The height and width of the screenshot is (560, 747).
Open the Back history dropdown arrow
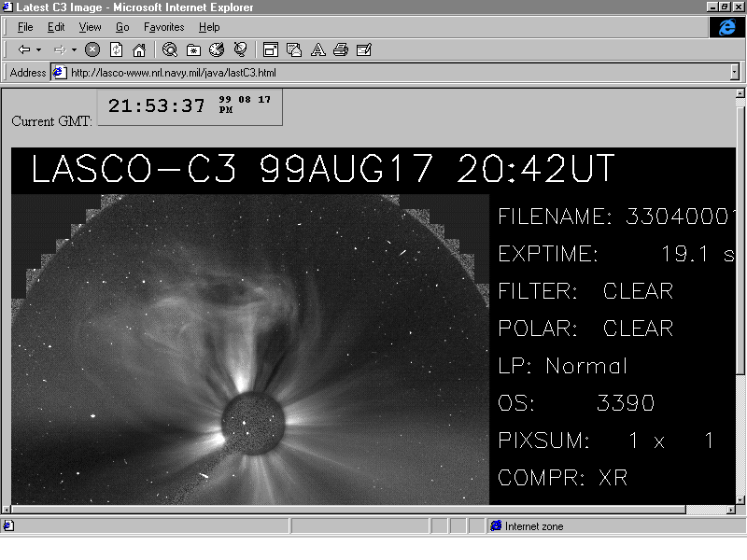click(38, 49)
